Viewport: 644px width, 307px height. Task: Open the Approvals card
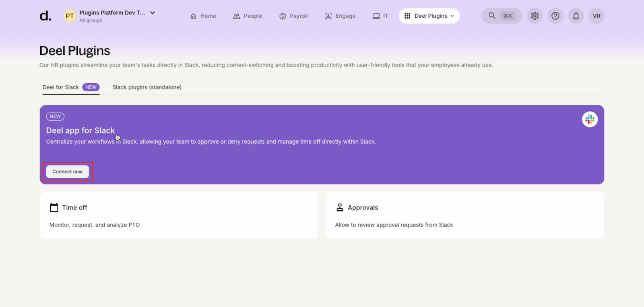[x=464, y=215]
